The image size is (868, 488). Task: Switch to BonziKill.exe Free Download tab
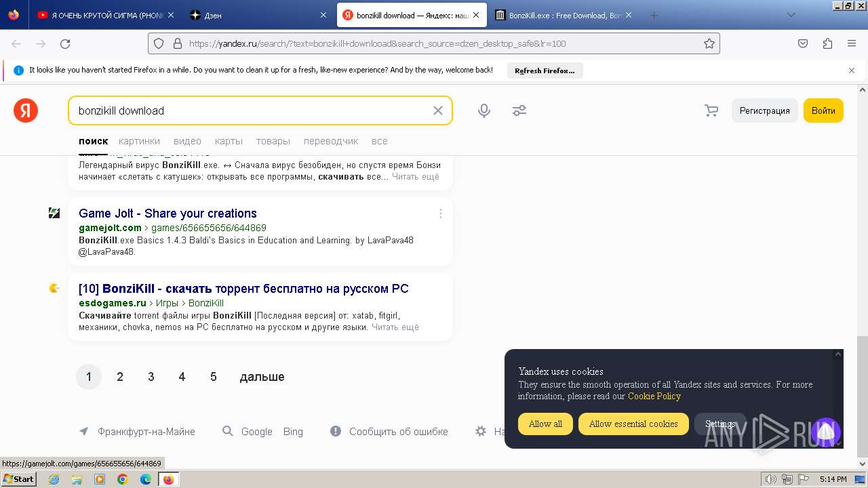click(565, 15)
